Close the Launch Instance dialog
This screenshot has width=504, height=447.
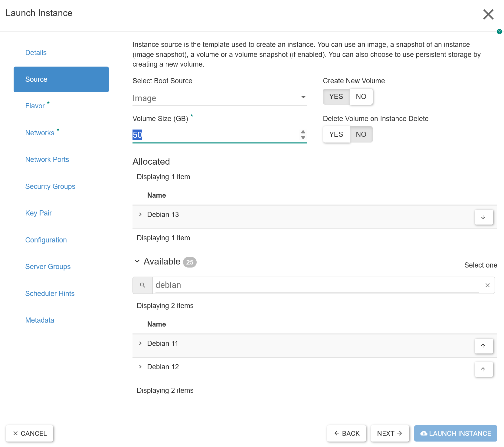(x=488, y=14)
